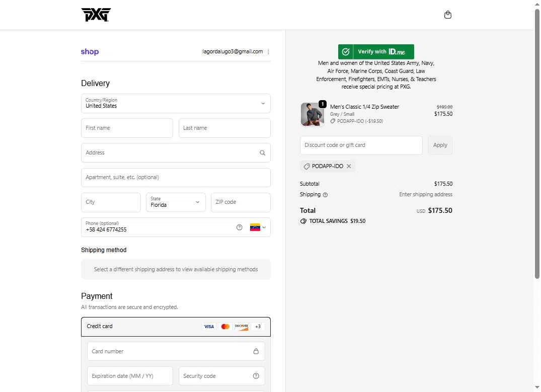Image resolution: width=541 pixels, height=392 pixels.
Task: Click the shipping info question icon
Action: click(325, 195)
